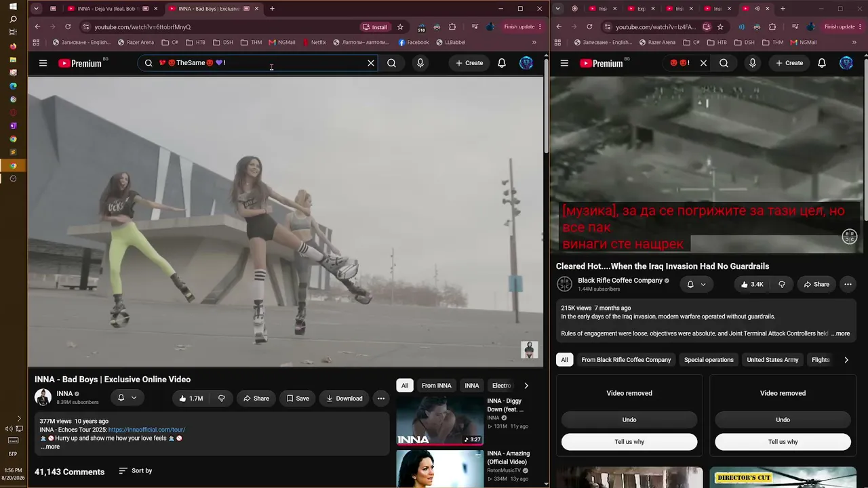Select 'Special operations' chip in right window

click(x=709, y=360)
